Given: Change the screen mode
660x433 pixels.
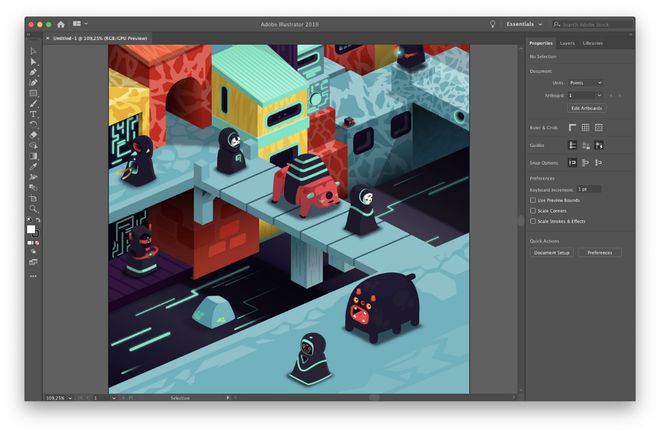Looking at the screenshot, I should coord(33,262).
